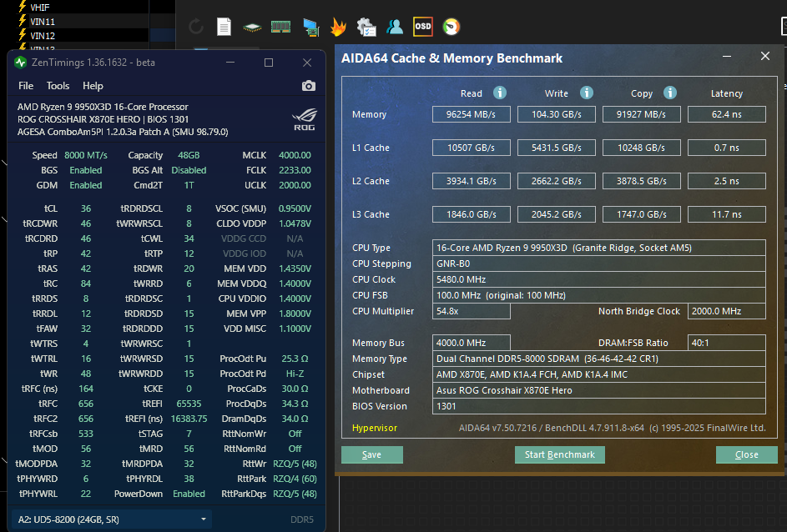The width and height of the screenshot is (787, 532).
Task: Expand the A2: UD5-8200 module dropdown
Action: [x=110, y=519]
